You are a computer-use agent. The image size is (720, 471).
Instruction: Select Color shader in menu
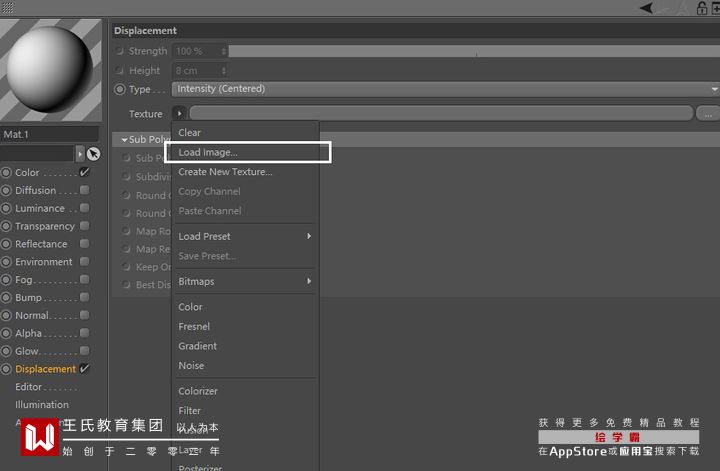190,307
